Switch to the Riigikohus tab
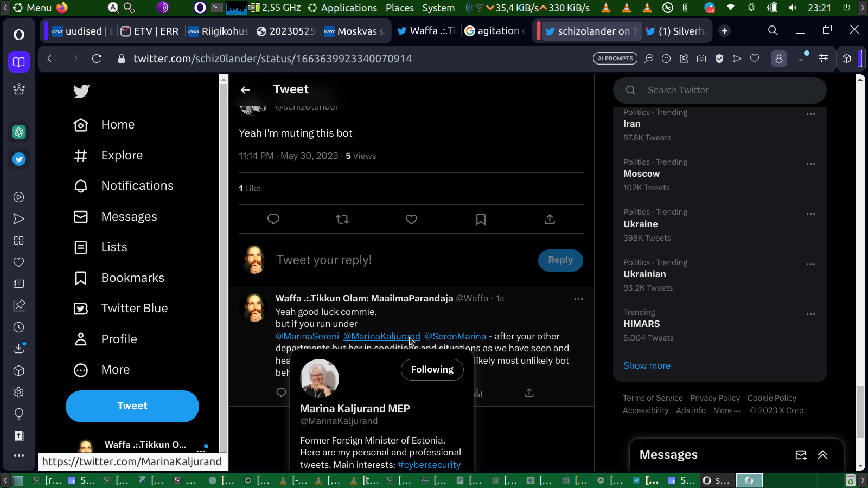Screen dimensions: 868x488 218,31
